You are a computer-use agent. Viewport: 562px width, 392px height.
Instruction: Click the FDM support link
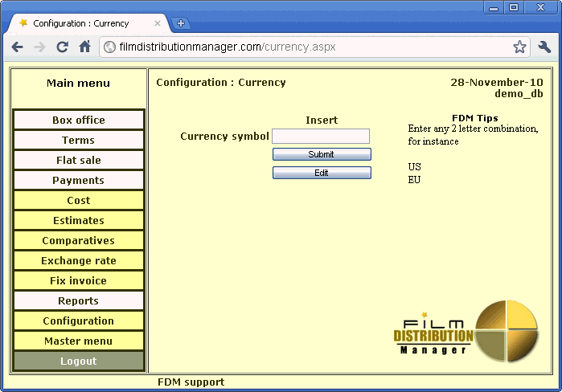(x=191, y=382)
